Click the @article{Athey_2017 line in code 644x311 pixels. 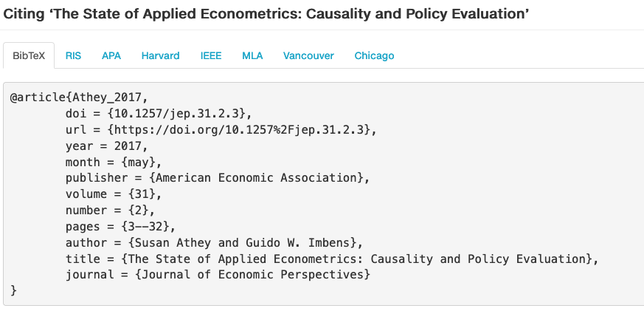(x=78, y=98)
